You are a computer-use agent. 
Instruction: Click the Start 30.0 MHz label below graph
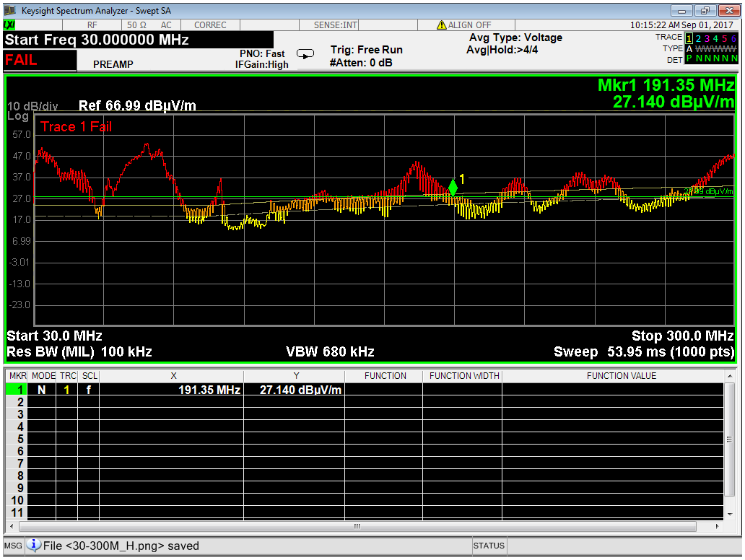(x=54, y=336)
